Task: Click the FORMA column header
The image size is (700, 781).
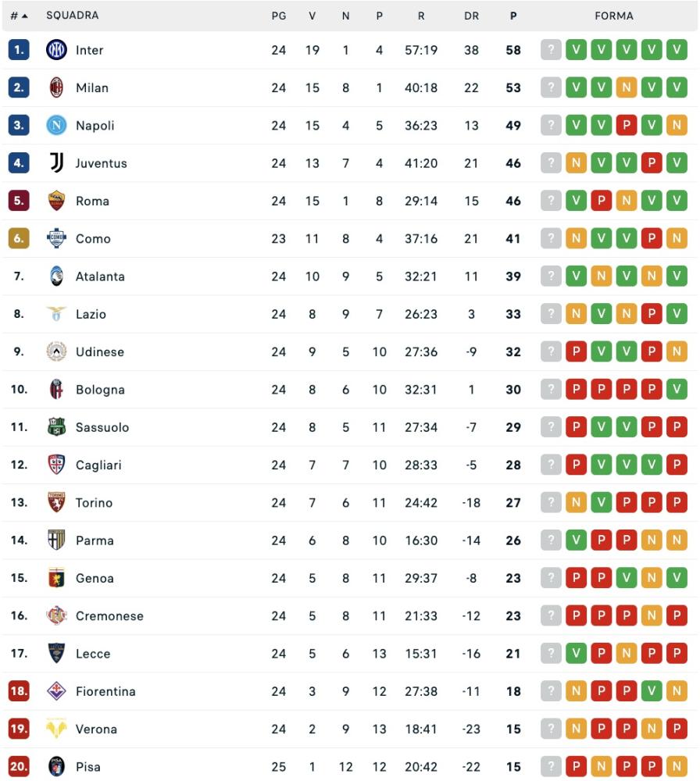Action: (x=613, y=16)
